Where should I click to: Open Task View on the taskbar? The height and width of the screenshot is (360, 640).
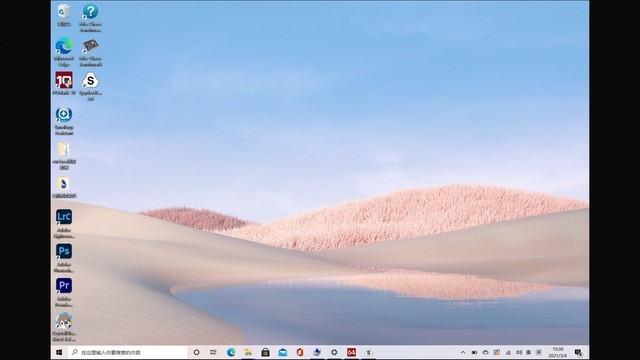213,352
